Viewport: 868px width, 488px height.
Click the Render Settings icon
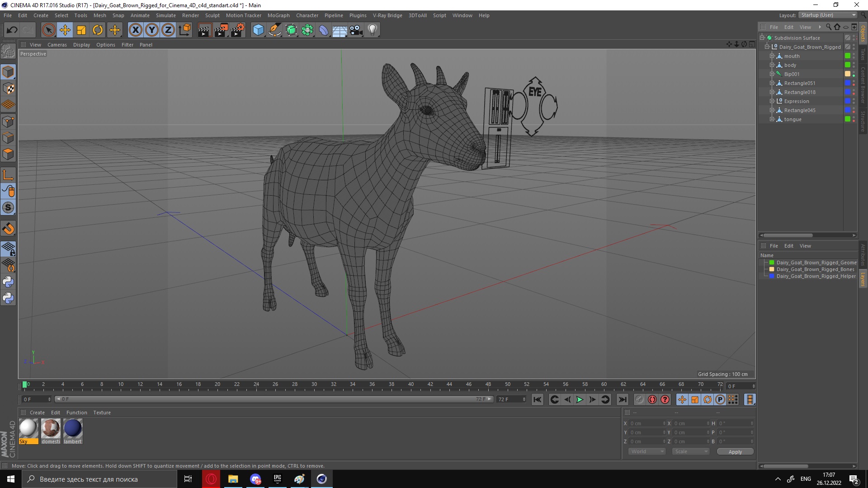point(237,29)
